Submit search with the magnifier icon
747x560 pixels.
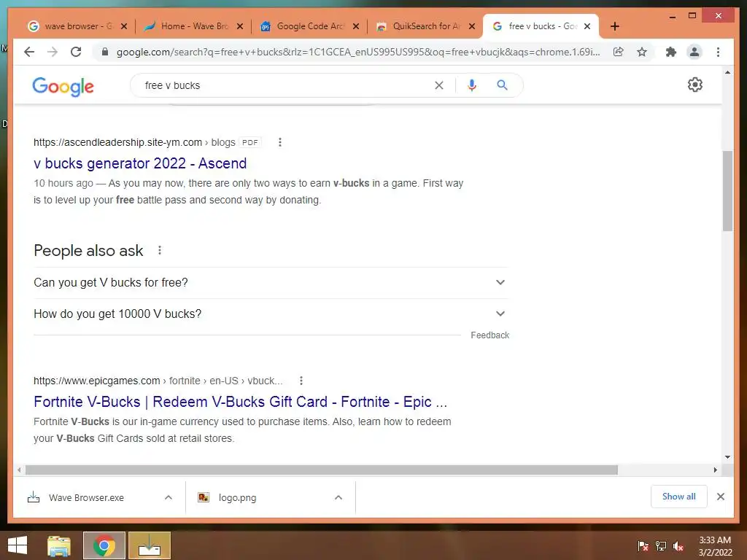(x=502, y=85)
